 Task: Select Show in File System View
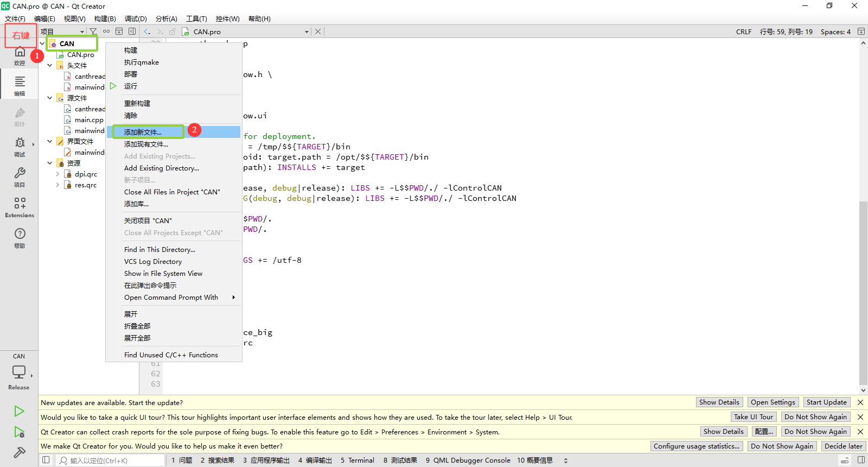(x=174, y=273)
